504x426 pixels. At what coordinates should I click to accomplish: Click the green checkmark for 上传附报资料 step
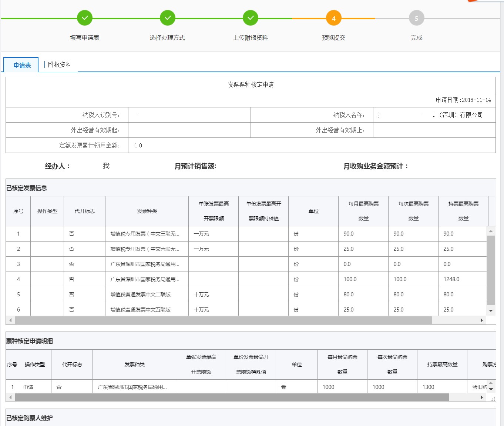tap(251, 18)
